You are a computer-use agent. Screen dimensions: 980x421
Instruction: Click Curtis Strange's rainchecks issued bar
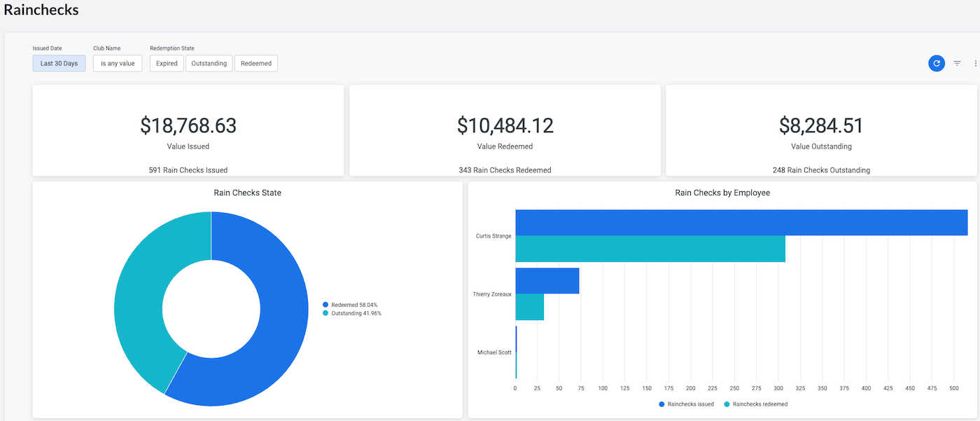point(741,222)
